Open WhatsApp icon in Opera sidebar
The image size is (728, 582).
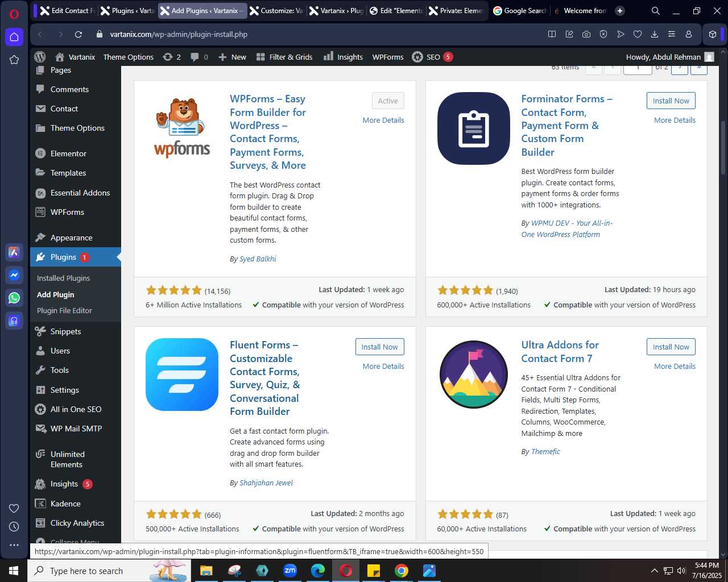click(14, 298)
